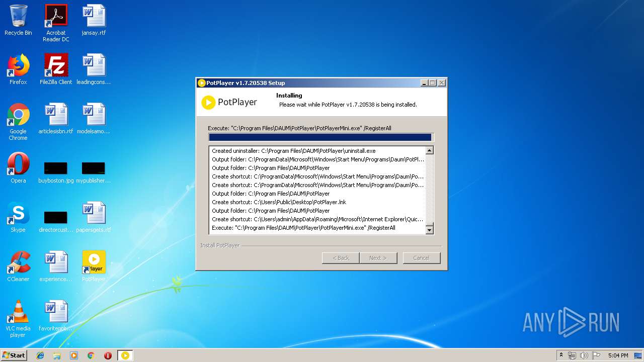Select the favoritenot document icon
The image size is (644, 362).
[56, 316]
